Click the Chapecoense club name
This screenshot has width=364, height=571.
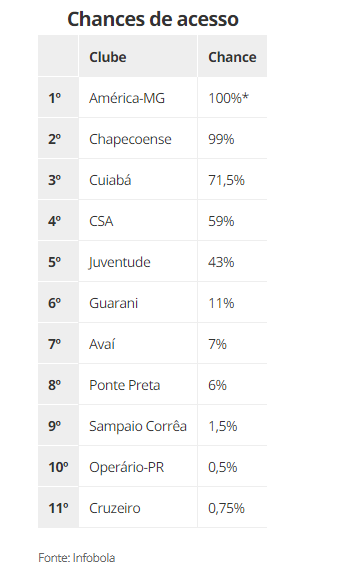(x=130, y=139)
